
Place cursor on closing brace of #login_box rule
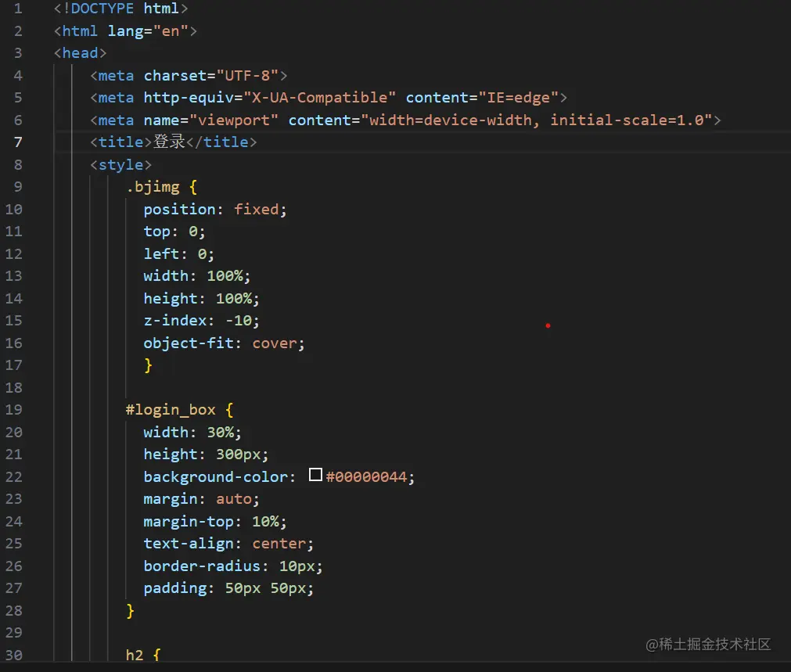click(x=130, y=610)
